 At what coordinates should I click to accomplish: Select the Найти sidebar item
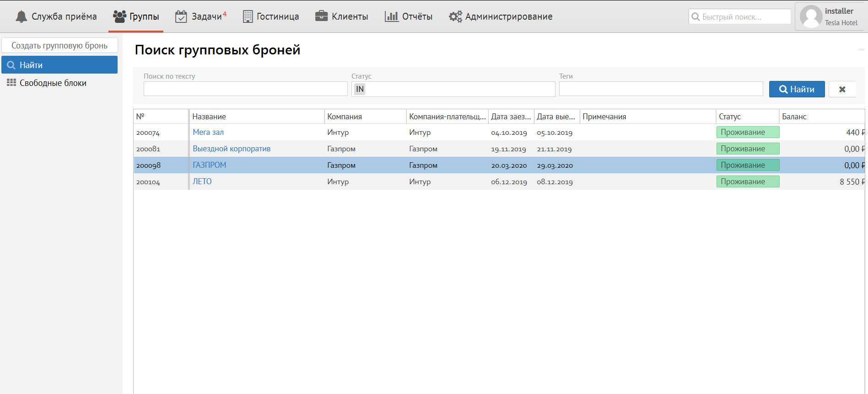[59, 65]
